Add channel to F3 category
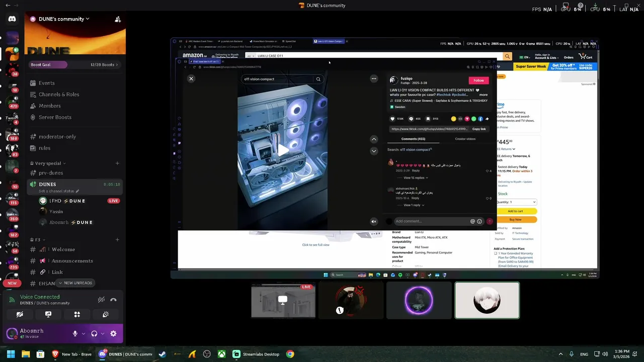The image size is (644, 362). click(x=117, y=240)
